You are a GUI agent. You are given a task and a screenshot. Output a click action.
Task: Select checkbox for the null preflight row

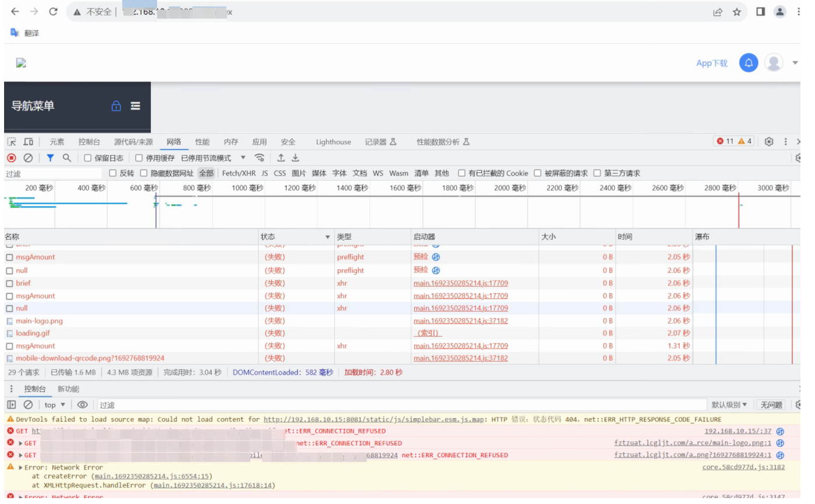click(x=9, y=271)
